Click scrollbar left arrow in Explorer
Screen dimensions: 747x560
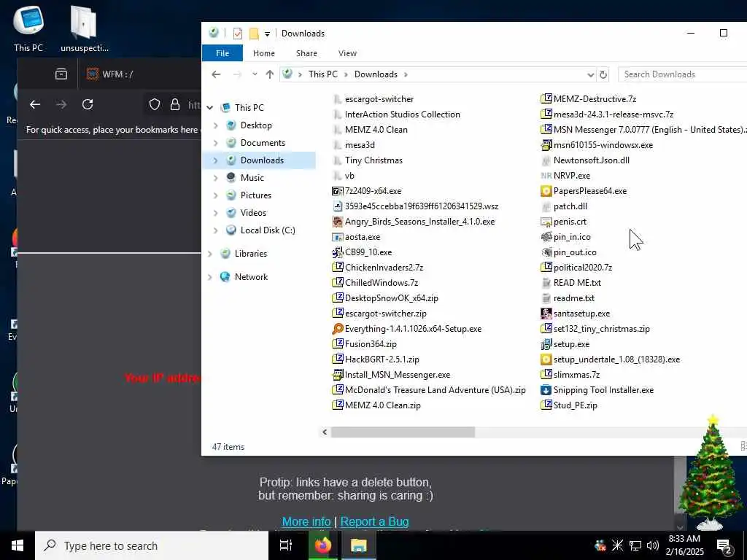point(325,432)
